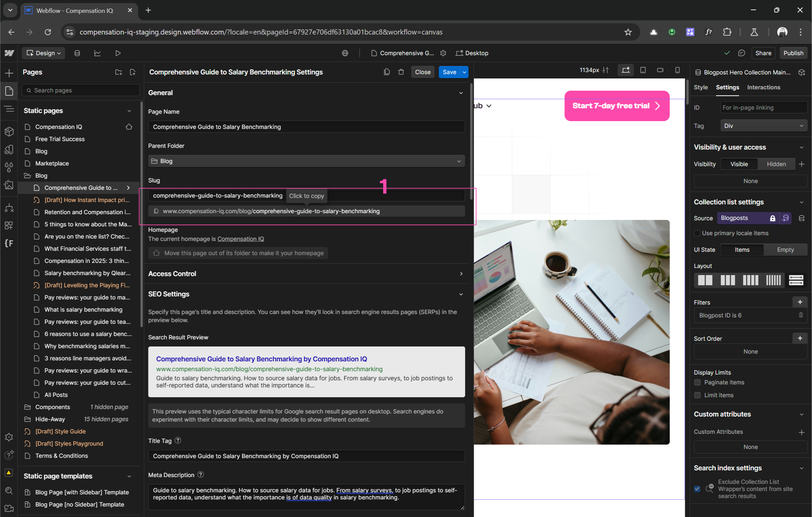This screenshot has height=517, width=812.
Task: Check Use primary locale items
Action: (697, 233)
